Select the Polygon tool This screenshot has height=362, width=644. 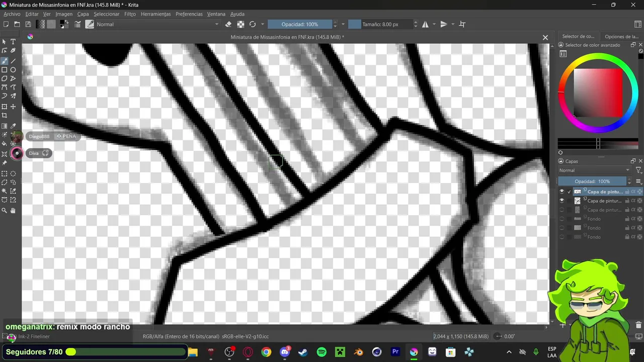(x=5, y=78)
